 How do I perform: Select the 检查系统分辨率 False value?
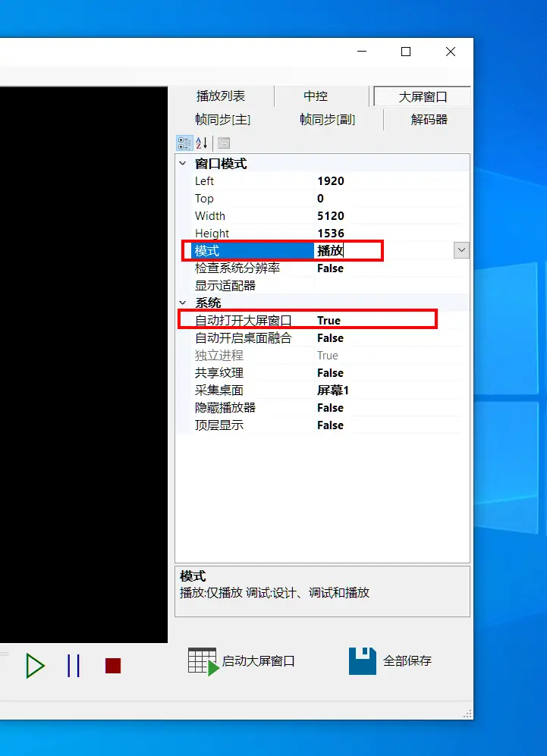[x=331, y=268]
